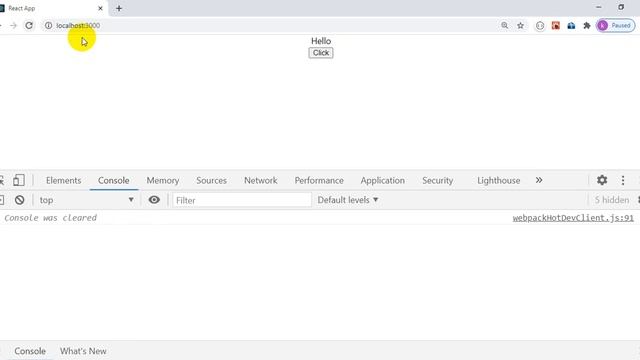Select Console was cleared message
The image size is (640, 360).
[x=51, y=218]
